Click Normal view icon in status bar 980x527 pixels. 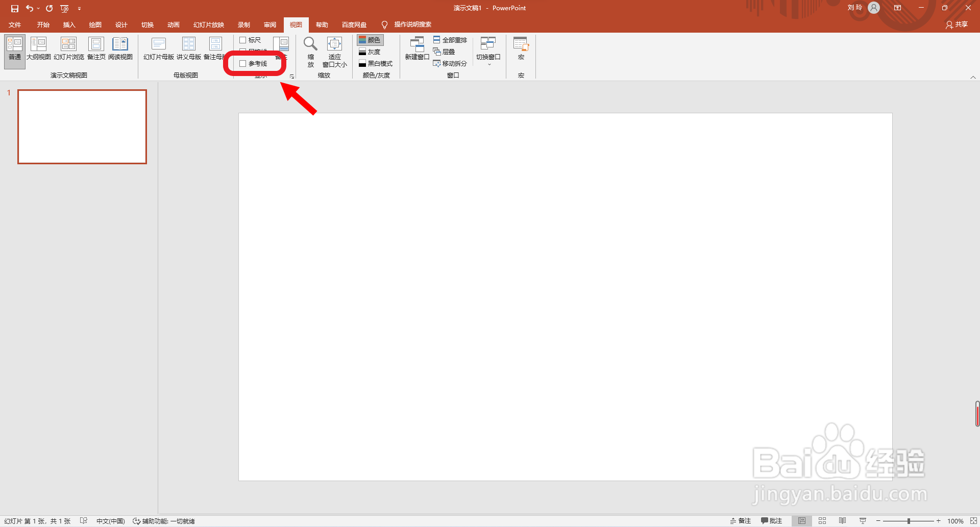pos(802,521)
